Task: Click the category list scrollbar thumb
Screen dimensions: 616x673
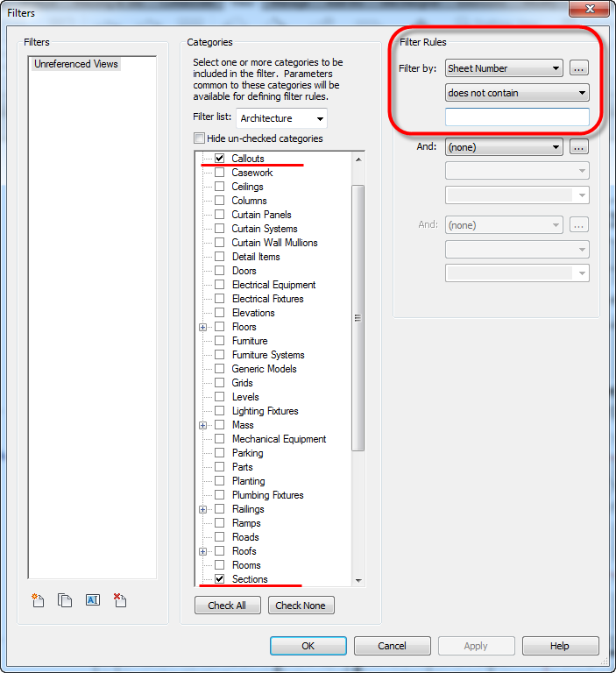Action: pos(358,317)
